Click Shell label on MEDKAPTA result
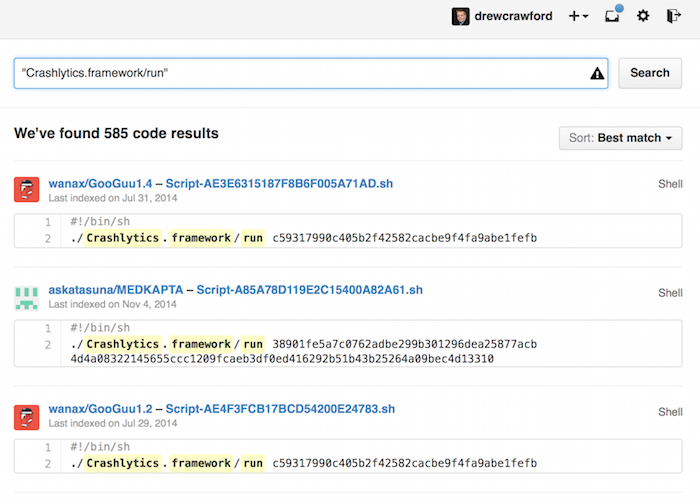 click(670, 293)
